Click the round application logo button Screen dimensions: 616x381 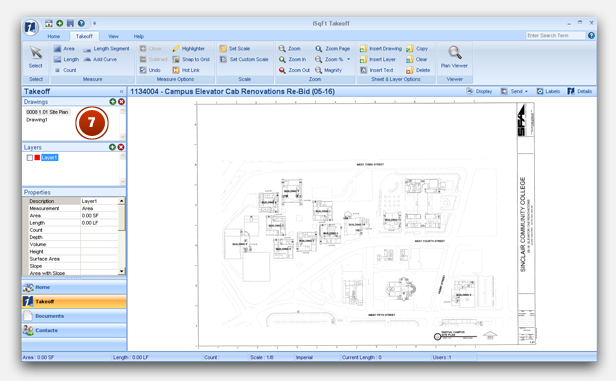click(31, 27)
